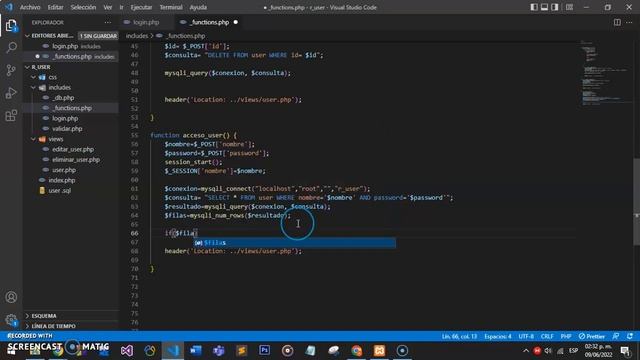
Task: Toggle secondary sidebar layout icon
Action: [x=555, y=7]
